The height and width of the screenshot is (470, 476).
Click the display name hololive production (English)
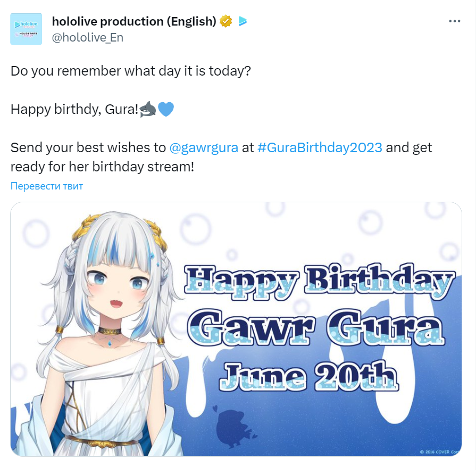pos(134,21)
